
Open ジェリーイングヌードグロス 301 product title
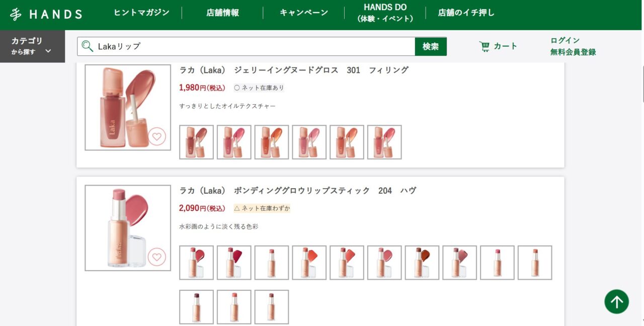pyautogui.click(x=294, y=70)
